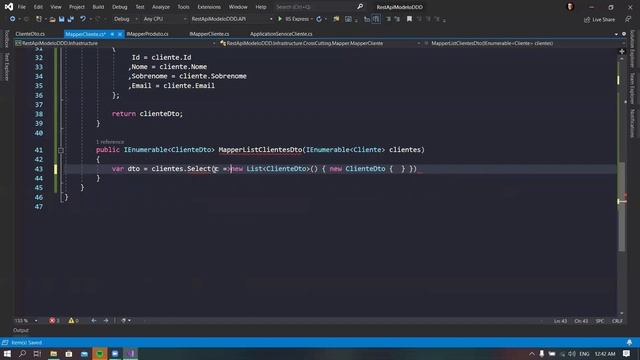Collapse the MapperListClientesDto method outline box
The width and height of the screenshot is (640, 360).
[61, 150]
